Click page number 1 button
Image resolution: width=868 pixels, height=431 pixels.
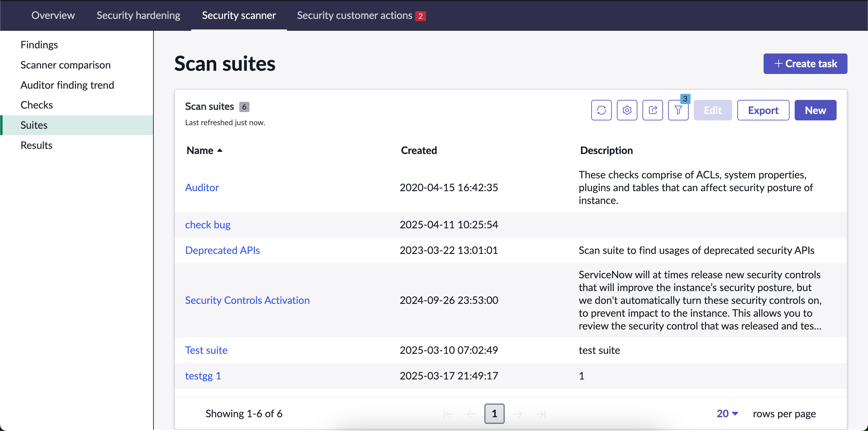point(494,413)
